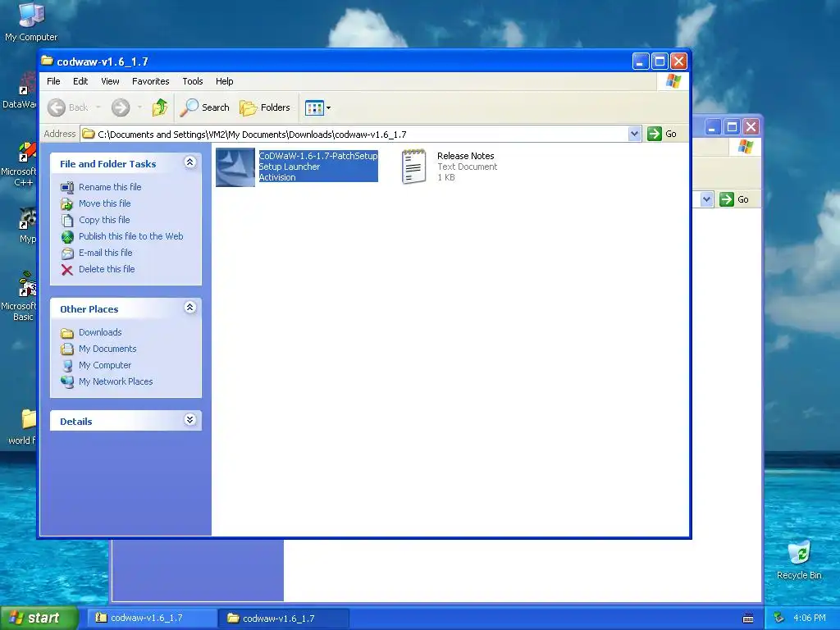Click Publish this file to the Web

tap(130, 236)
